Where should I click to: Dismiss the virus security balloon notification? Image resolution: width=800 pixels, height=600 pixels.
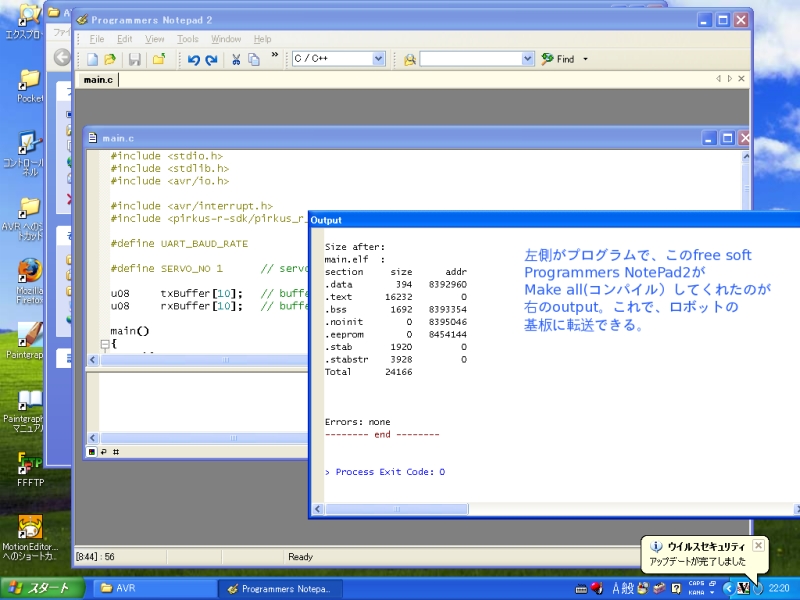tap(759, 545)
